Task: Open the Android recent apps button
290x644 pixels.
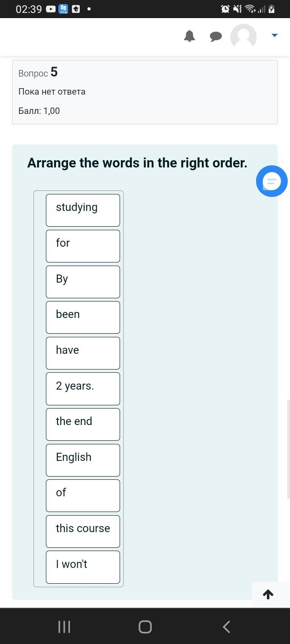Action: [64, 626]
